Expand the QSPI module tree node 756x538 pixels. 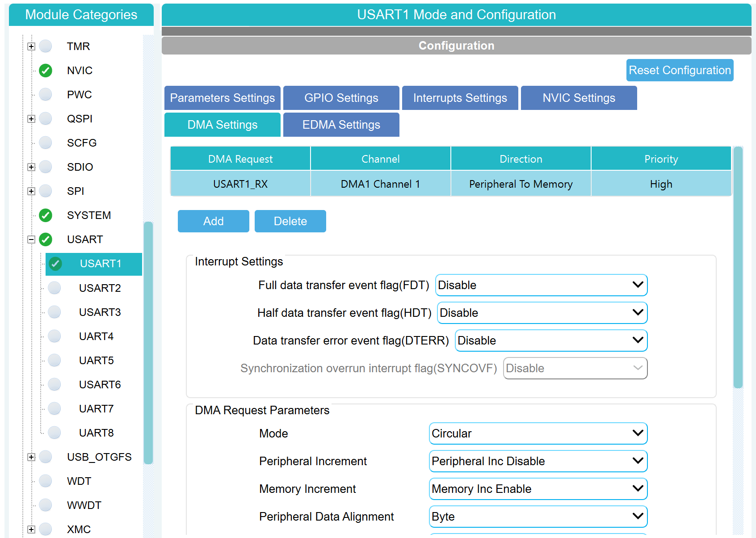click(31, 119)
